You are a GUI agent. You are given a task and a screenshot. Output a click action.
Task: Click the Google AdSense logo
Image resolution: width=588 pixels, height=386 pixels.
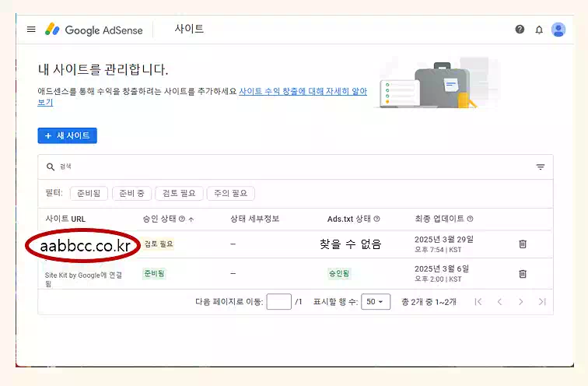pyautogui.click(x=94, y=30)
